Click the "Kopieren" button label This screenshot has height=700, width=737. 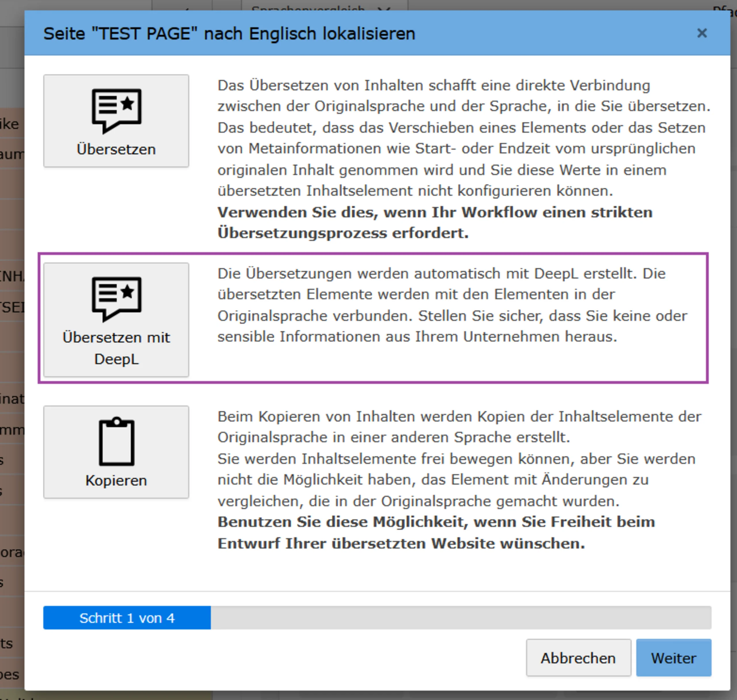click(116, 480)
